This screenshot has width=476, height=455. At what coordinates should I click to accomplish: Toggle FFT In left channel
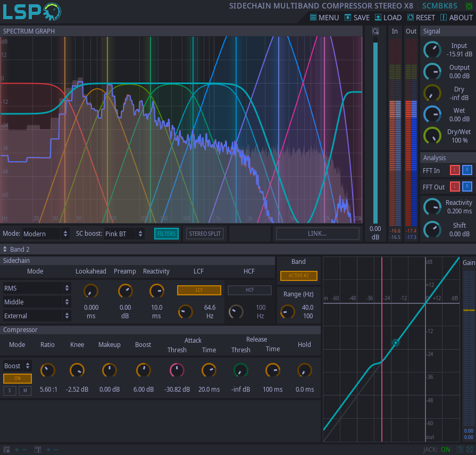click(x=454, y=170)
